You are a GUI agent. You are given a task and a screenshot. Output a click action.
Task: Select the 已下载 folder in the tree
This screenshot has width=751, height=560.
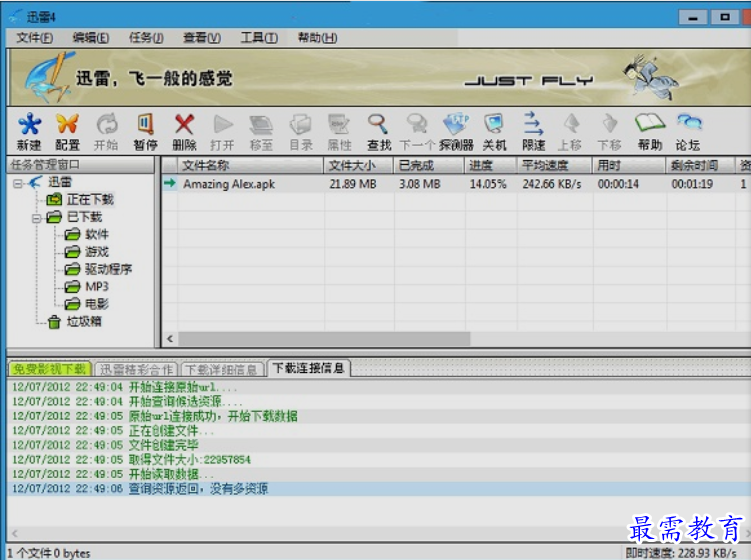pos(84,217)
